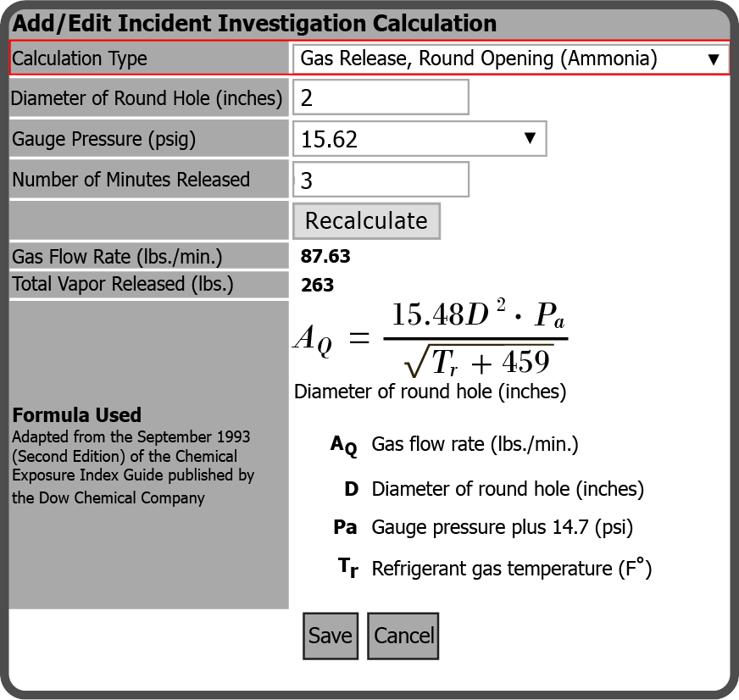Click the Tr refrigerant gas temperature legend entry
The width and height of the screenshot is (739, 700).
coord(511,569)
